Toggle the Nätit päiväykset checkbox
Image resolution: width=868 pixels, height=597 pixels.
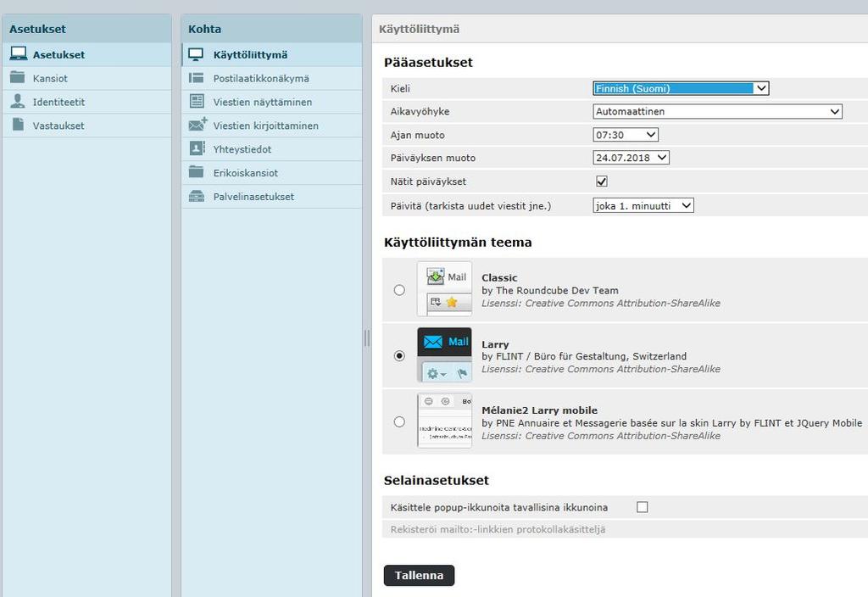click(x=602, y=181)
